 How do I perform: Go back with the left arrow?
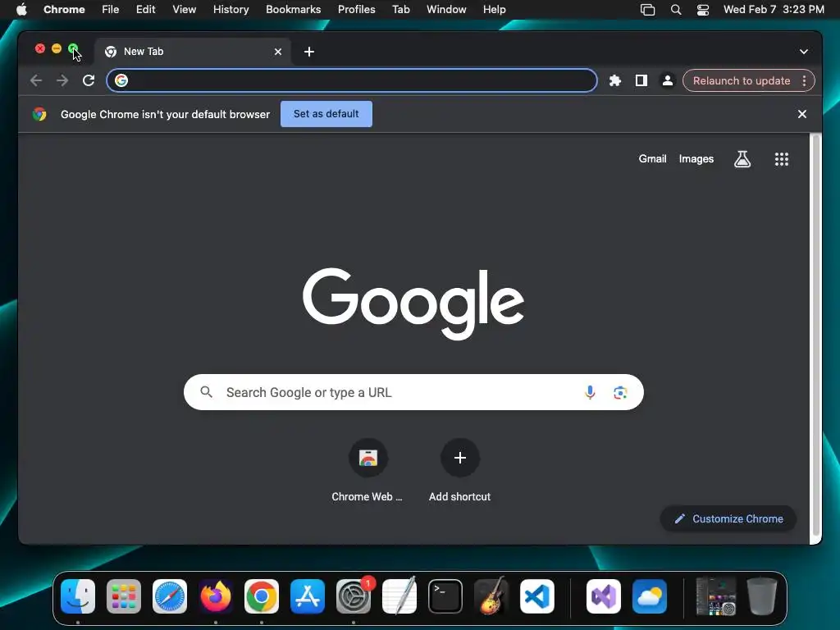pyautogui.click(x=36, y=81)
